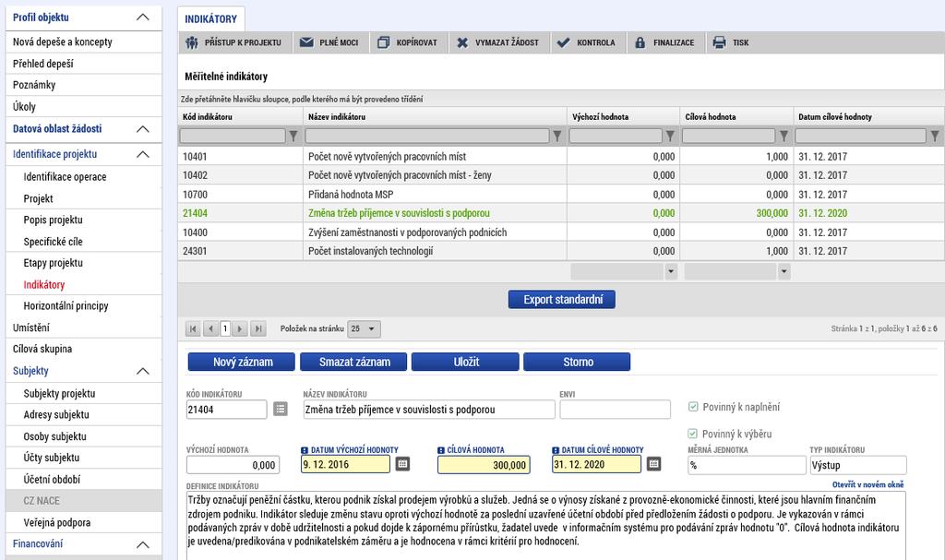The width and height of the screenshot is (945, 560).
Task: Click the Kopírovat copy icon
Action: 383,42
